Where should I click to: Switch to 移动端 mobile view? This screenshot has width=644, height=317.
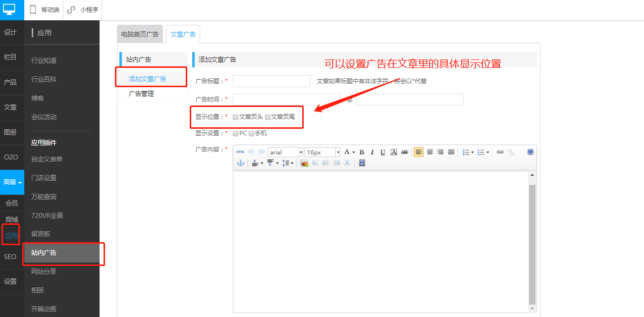pyautogui.click(x=44, y=10)
